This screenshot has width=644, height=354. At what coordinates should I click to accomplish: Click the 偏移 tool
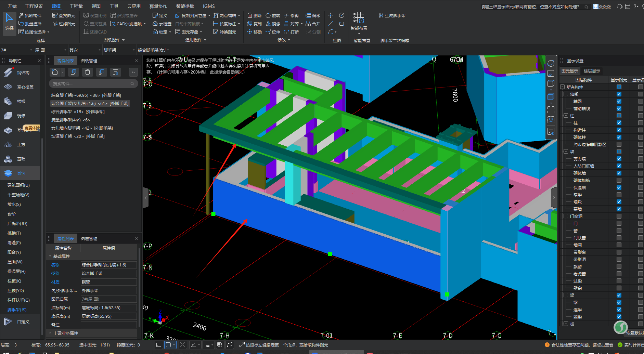pos(313,15)
